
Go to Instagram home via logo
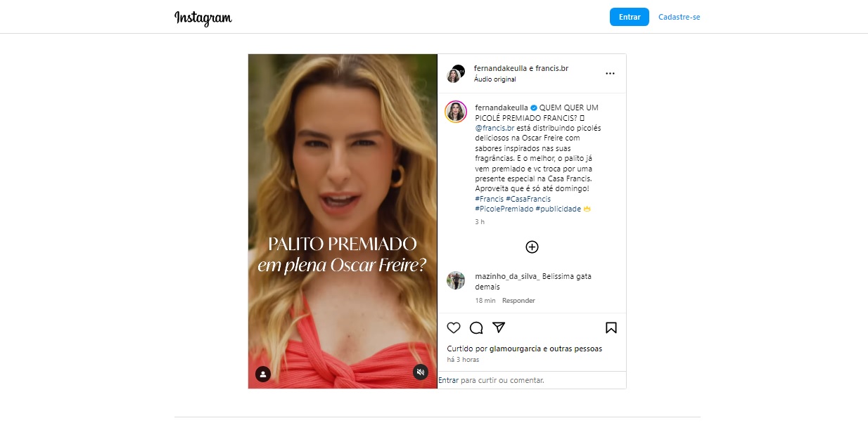[x=203, y=18]
